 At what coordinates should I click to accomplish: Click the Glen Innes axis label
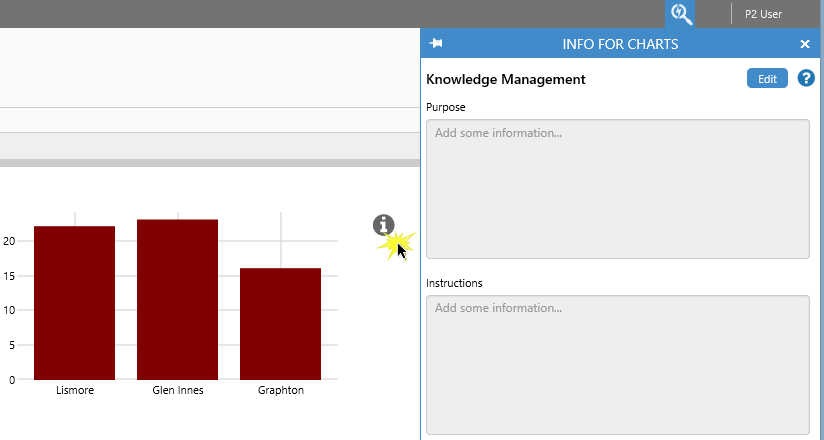178,391
